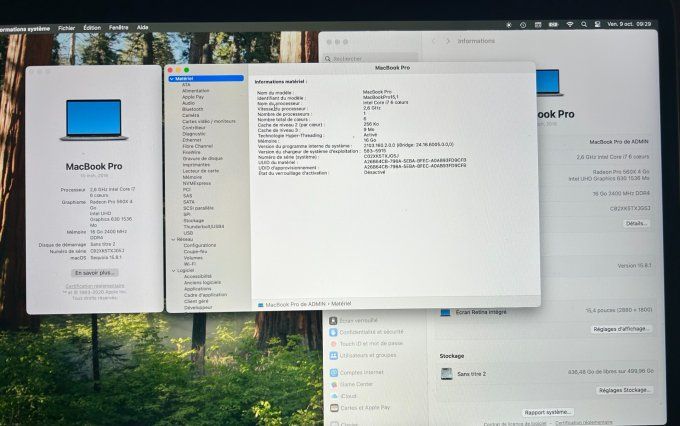Open Utilisateurs et groupes settings icon
Screen dimensions: 680x426
(333, 356)
